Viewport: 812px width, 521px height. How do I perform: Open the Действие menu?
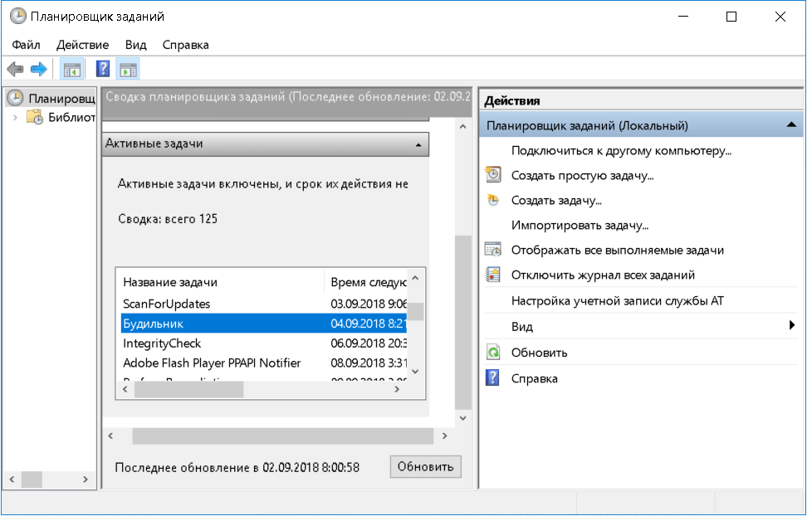pos(82,45)
